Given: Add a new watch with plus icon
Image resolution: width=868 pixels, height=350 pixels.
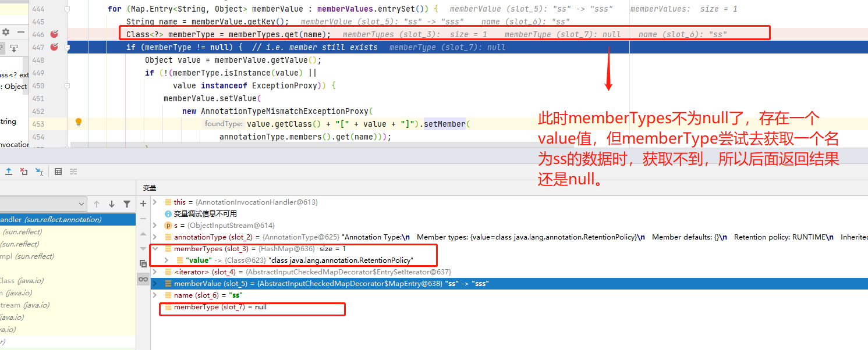Looking at the screenshot, I should (x=143, y=203).
